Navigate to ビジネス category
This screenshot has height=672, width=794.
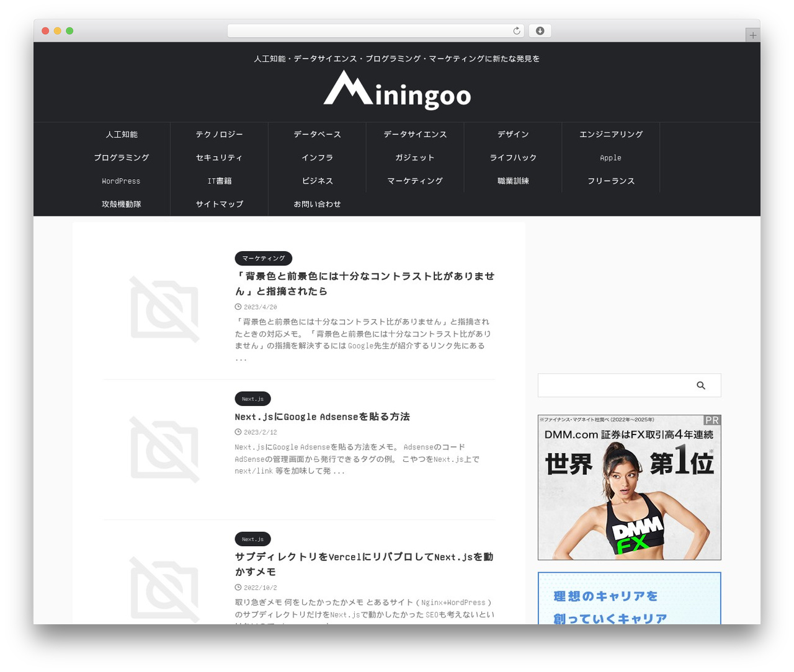(x=318, y=181)
